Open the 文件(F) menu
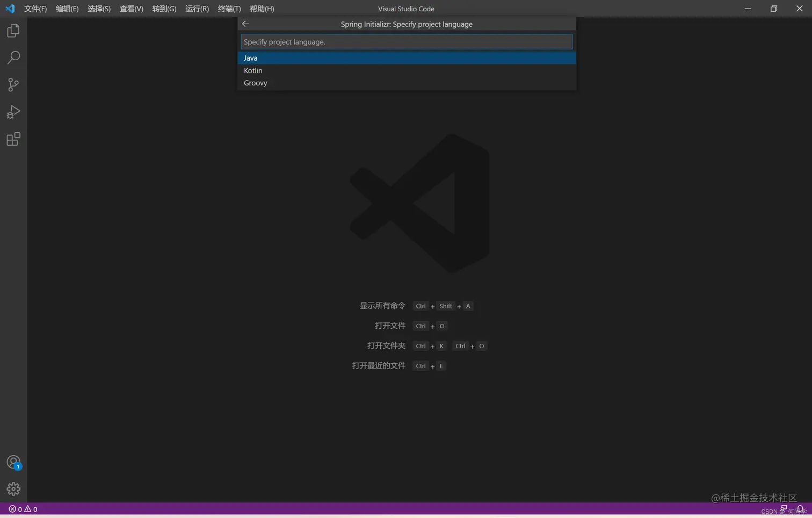The height and width of the screenshot is (518, 812). (x=35, y=9)
